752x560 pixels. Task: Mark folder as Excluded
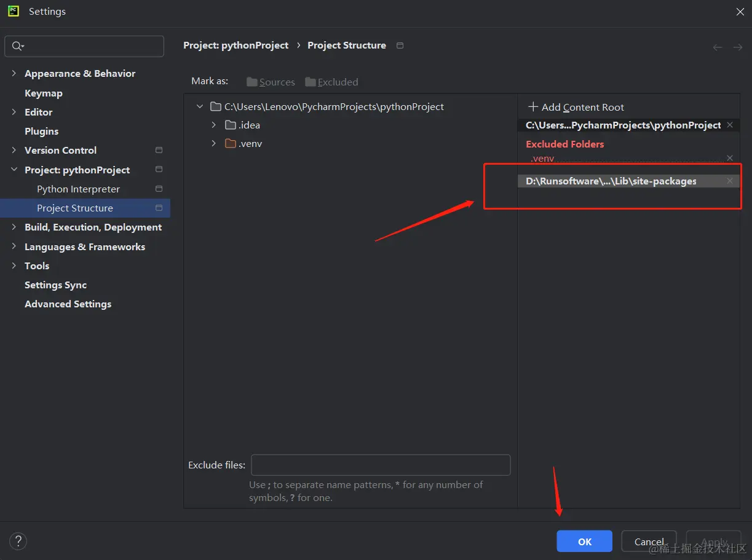(331, 82)
